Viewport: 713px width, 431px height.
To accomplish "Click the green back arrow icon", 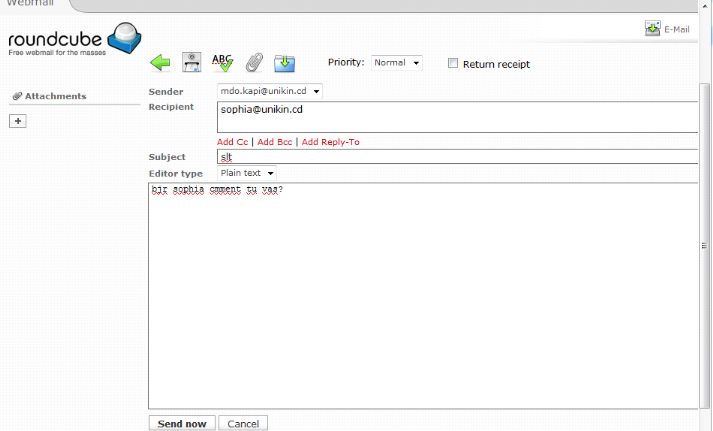I will point(160,63).
